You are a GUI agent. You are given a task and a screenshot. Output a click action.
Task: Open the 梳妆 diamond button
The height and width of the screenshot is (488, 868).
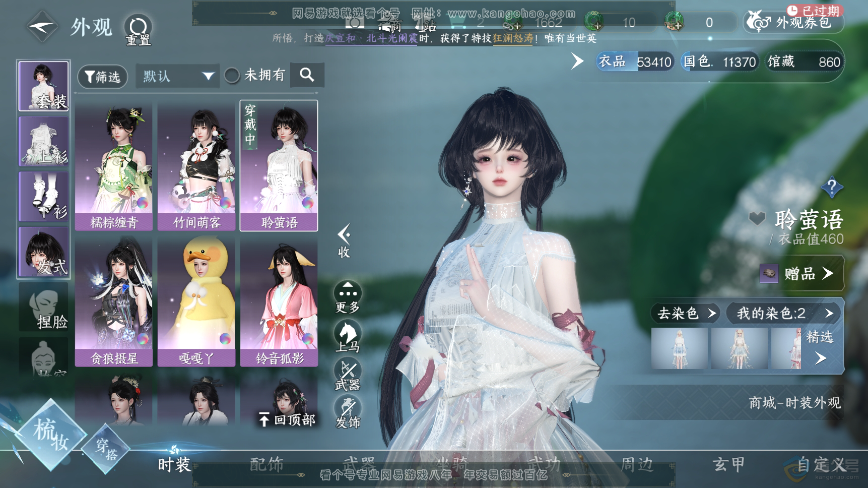50,435
